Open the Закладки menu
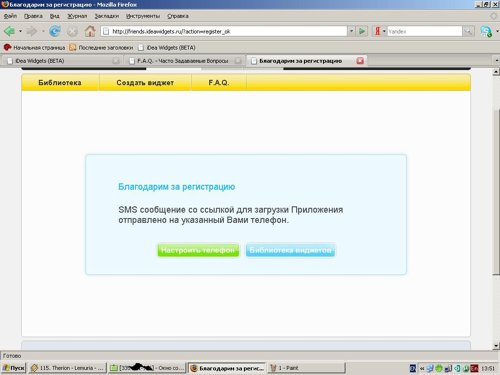Image resolution: width=500 pixels, height=375 pixels. (106, 16)
